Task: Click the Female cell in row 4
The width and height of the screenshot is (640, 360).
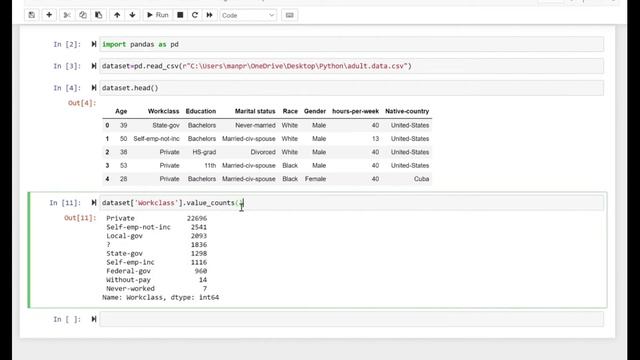Action: click(315, 179)
